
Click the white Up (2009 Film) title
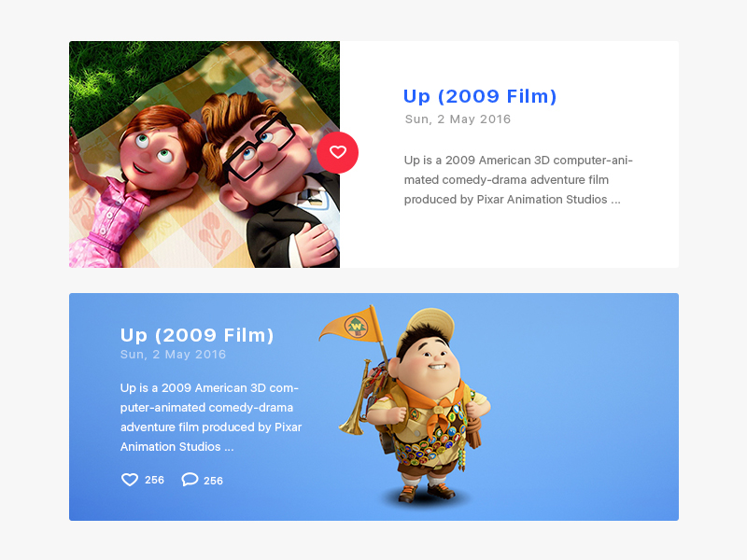[197, 335]
